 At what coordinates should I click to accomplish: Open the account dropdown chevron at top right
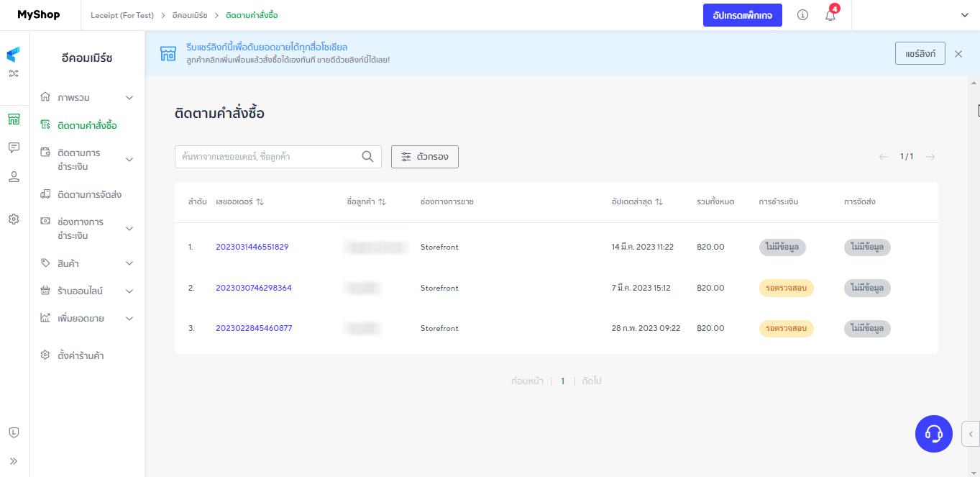click(965, 15)
